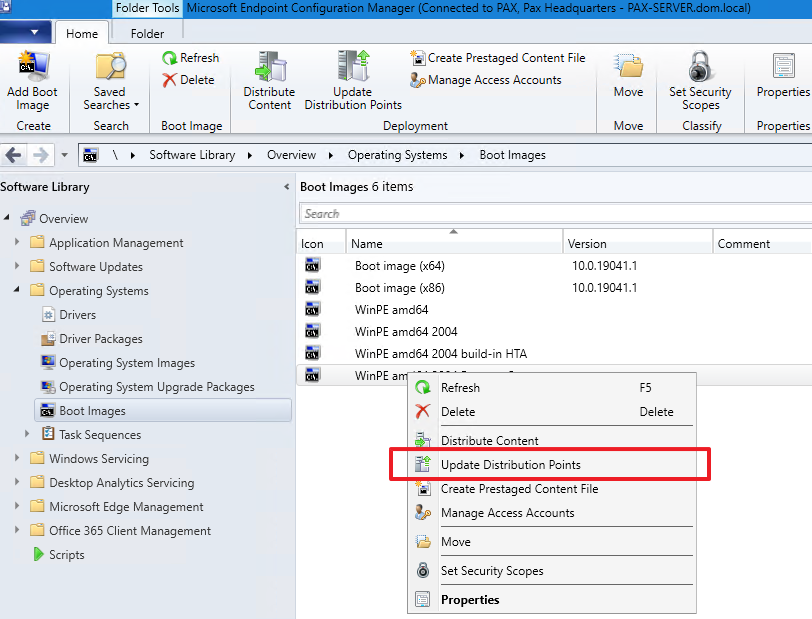Select Properties in the context menu
The width and height of the screenshot is (812, 619).
pyautogui.click(x=470, y=600)
